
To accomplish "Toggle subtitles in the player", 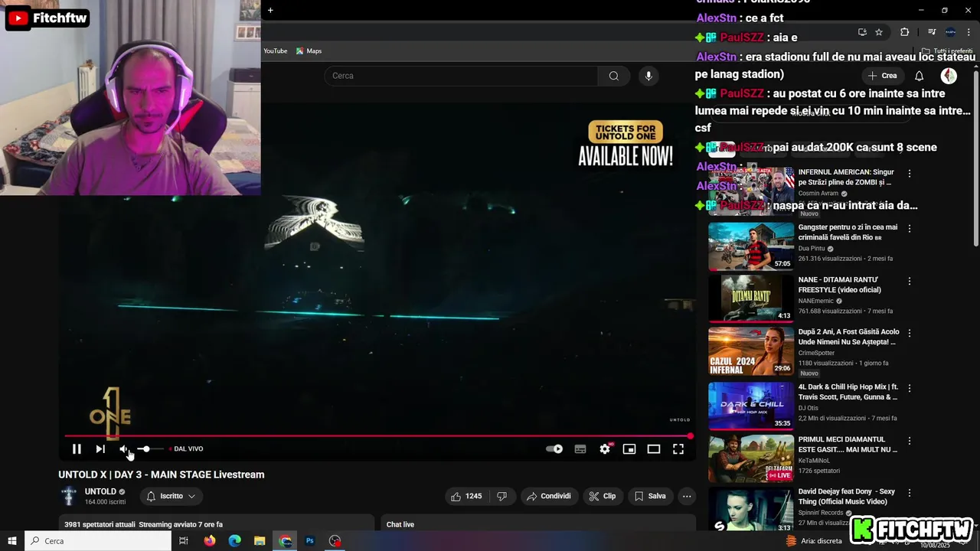I will coord(580,449).
